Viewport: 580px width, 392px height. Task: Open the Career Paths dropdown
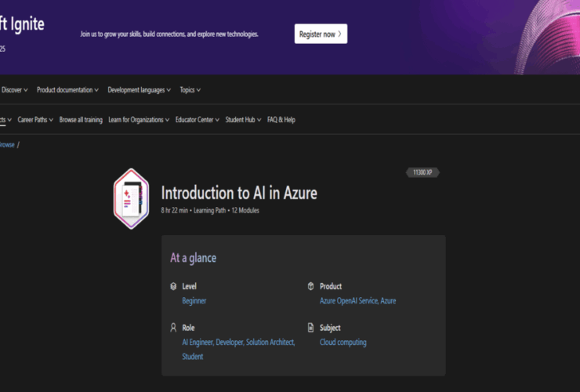click(x=35, y=120)
